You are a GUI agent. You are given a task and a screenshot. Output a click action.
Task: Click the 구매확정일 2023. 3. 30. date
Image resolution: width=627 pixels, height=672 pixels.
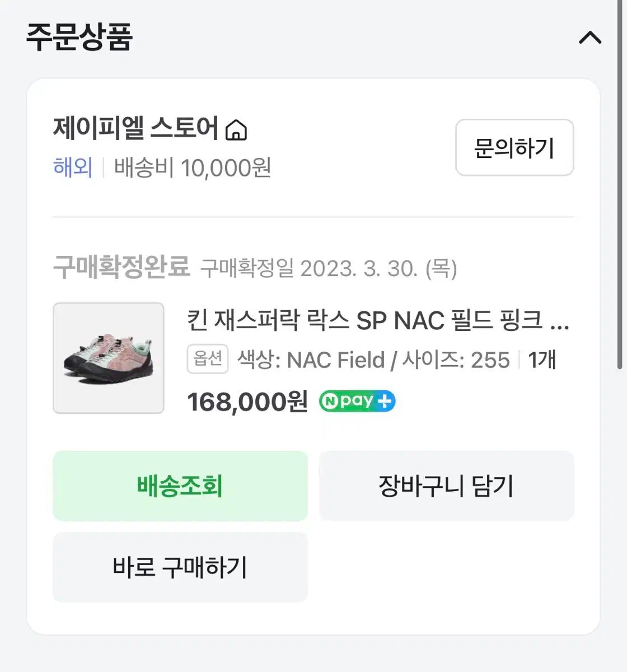point(329,268)
